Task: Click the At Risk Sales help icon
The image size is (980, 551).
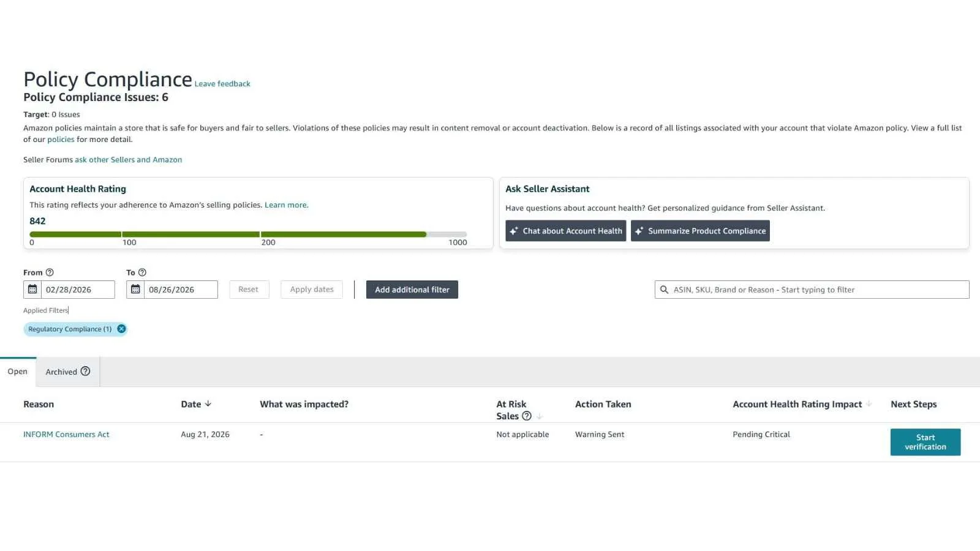Action: click(527, 416)
